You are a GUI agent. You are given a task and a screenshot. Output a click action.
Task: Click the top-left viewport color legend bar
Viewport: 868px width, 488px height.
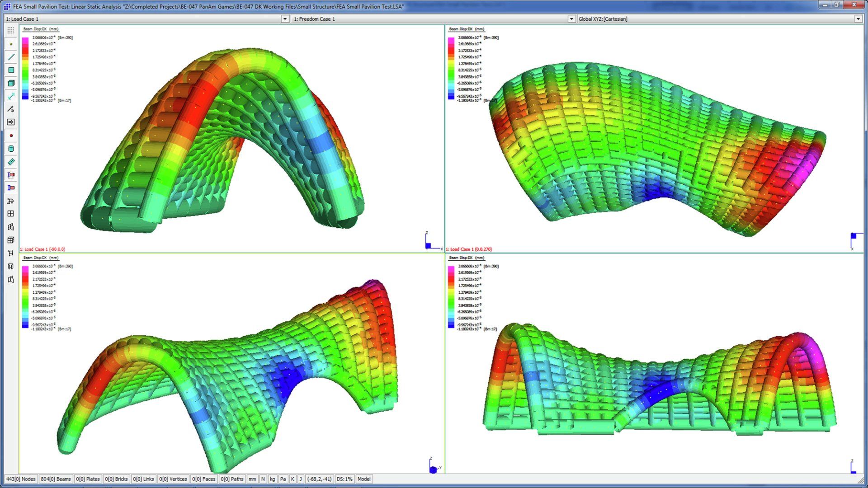point(25,68)
